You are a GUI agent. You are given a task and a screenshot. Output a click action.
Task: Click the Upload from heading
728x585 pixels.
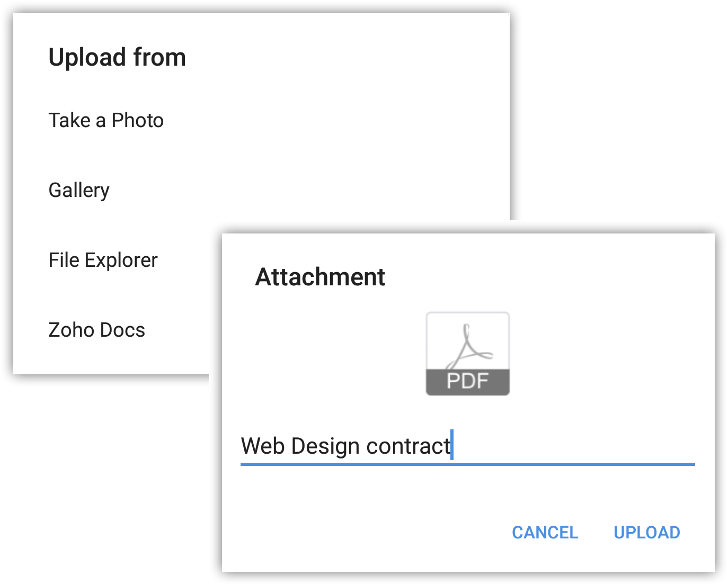click(x=117, y=57)
